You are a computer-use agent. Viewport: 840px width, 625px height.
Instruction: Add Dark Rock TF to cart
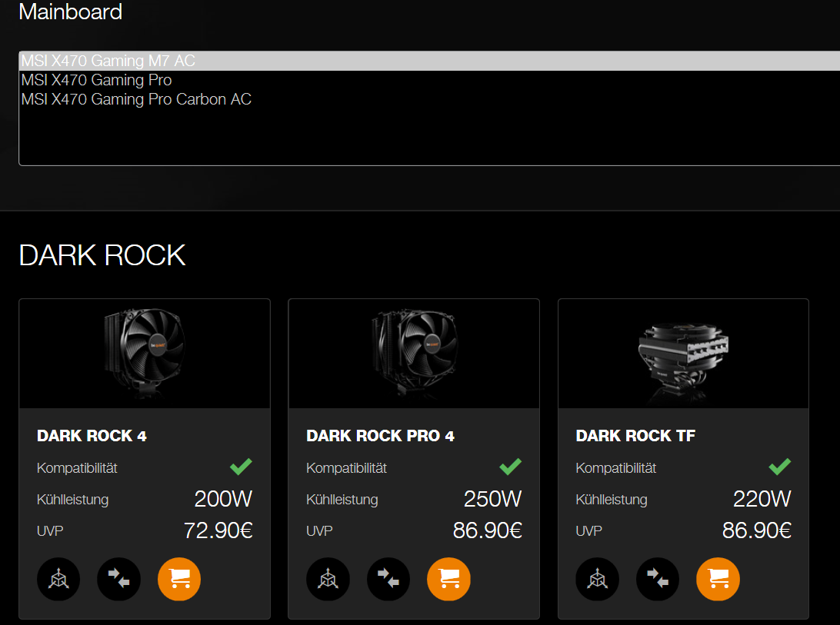tap(718, 579)
